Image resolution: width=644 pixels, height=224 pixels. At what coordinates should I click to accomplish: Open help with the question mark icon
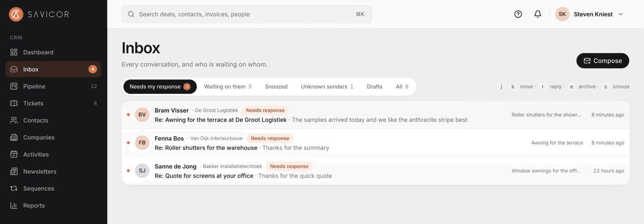[x=518, y=14]
